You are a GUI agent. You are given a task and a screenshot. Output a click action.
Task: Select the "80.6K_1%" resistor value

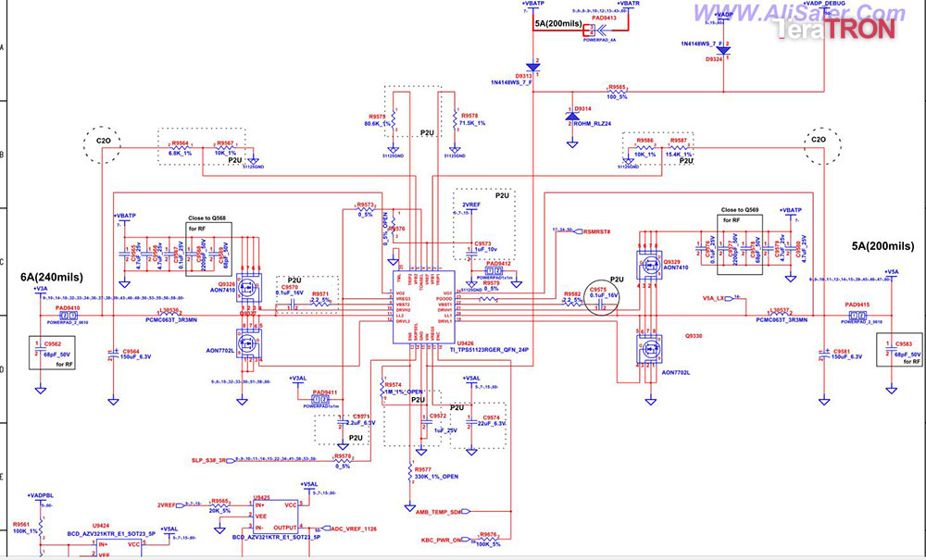click(x=377, y=123)
